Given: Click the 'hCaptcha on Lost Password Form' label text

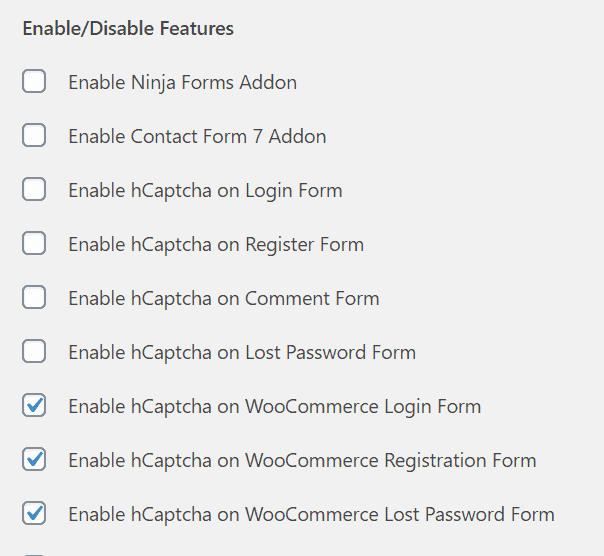Looking at the screenshot, I should point(273,353).
